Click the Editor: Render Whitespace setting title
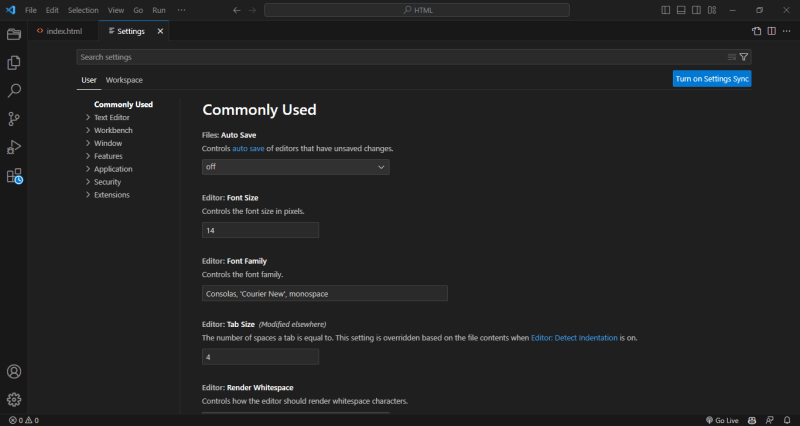The width and height of the screenshot is (800, 426). tap(247, 388)
